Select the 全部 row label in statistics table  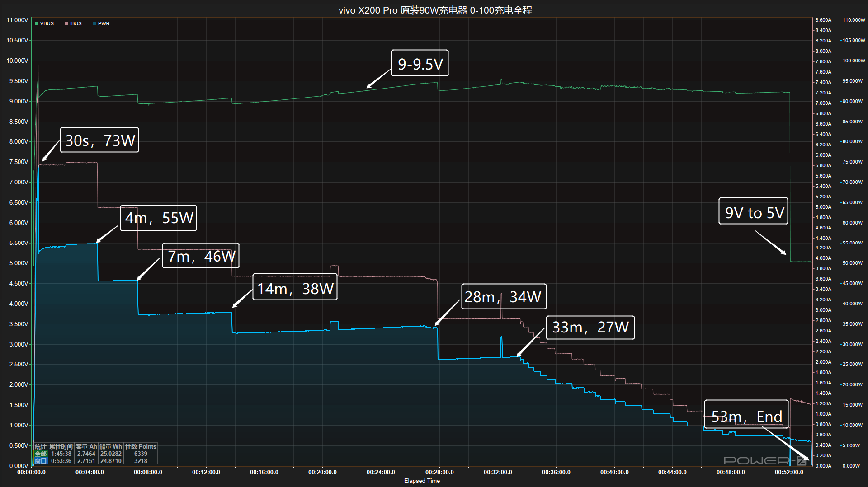point(41,454)
